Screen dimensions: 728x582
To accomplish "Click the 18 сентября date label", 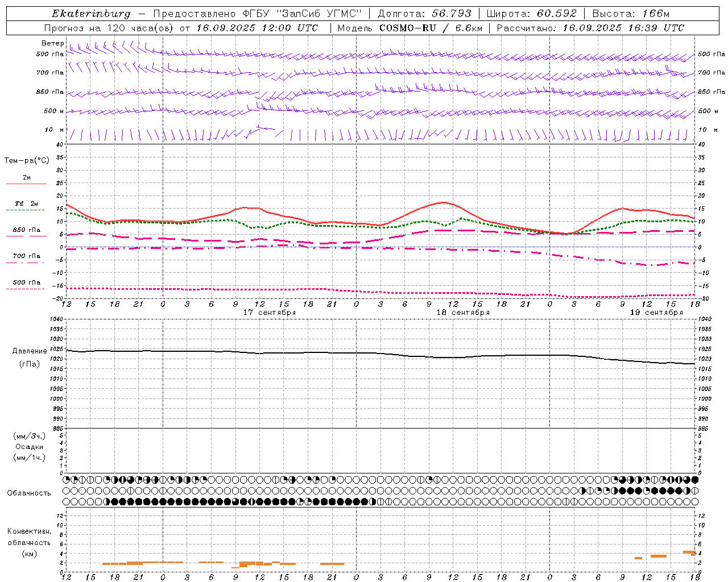I will coord(463,313).
